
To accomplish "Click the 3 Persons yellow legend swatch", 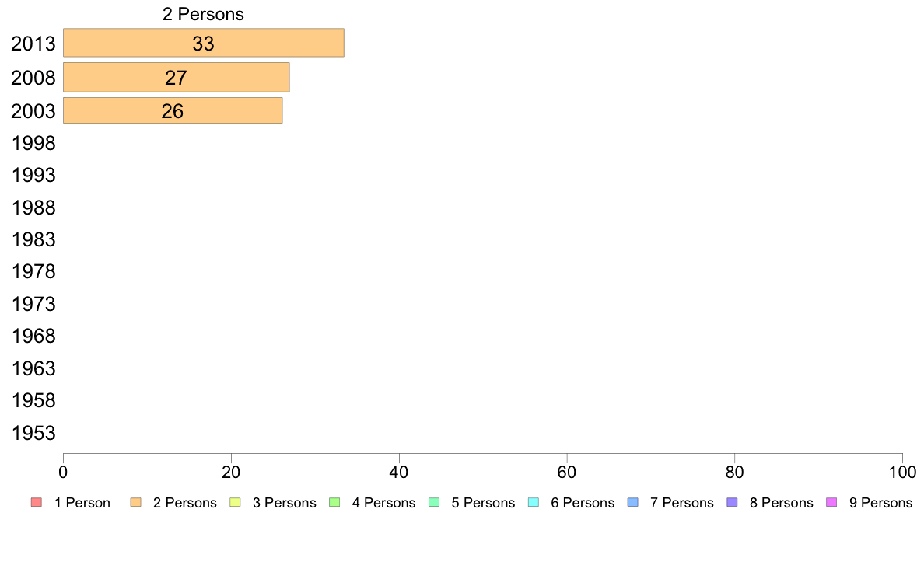I will 235,503.
